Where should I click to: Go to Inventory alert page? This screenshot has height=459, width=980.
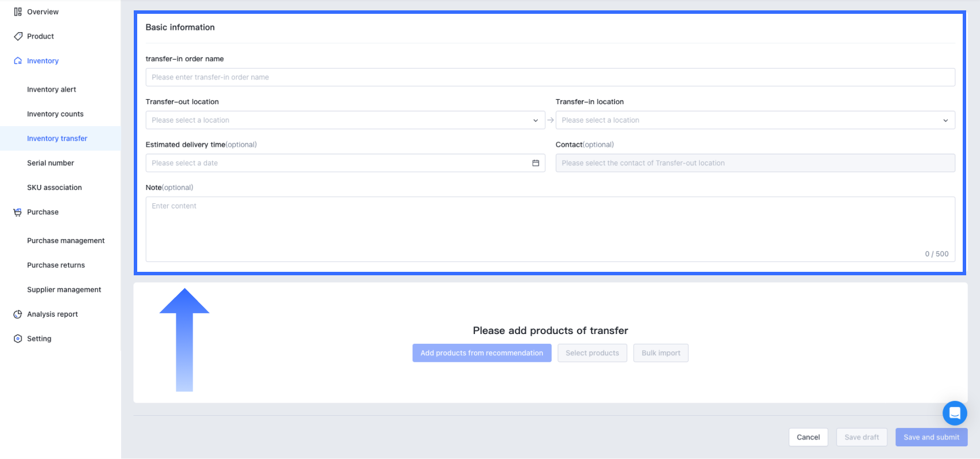[x=51, y=90]
